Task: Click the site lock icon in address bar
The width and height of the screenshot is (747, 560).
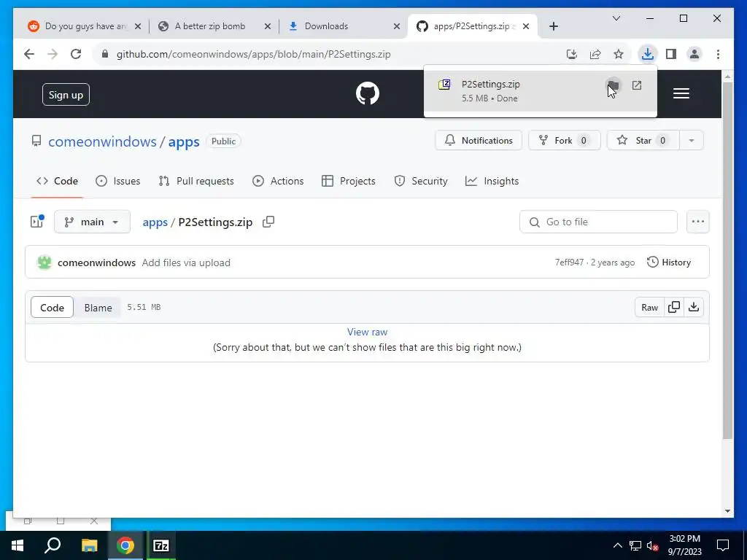Action: pos(105,54)
